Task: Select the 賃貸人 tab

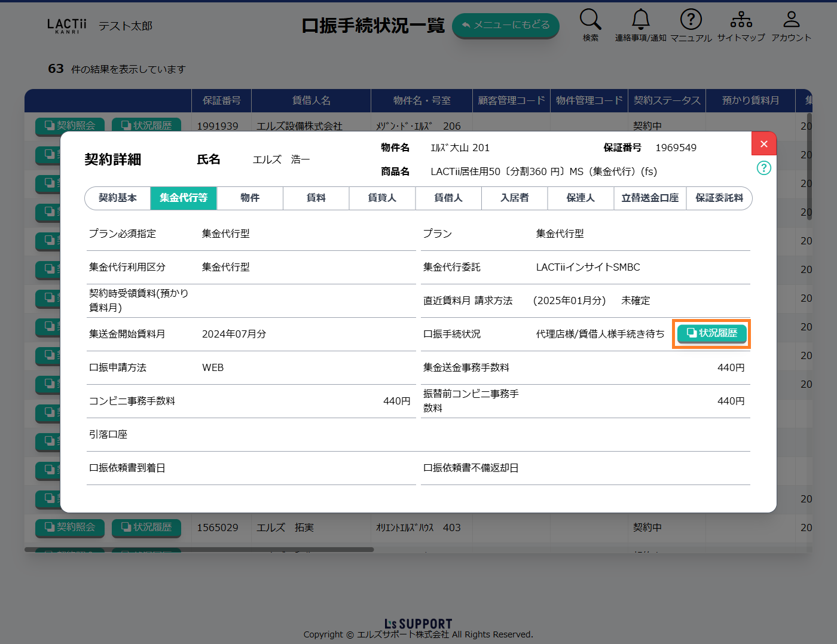Action: [382, 198]
